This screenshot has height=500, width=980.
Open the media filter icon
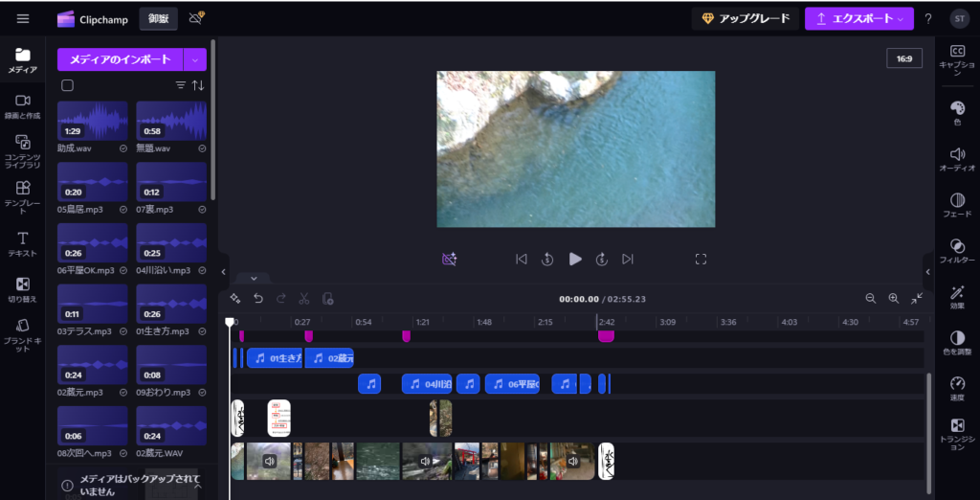[181, 85]
